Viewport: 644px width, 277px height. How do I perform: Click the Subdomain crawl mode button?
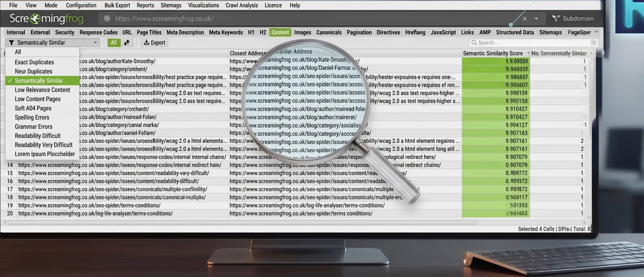(x=573, y=18)
